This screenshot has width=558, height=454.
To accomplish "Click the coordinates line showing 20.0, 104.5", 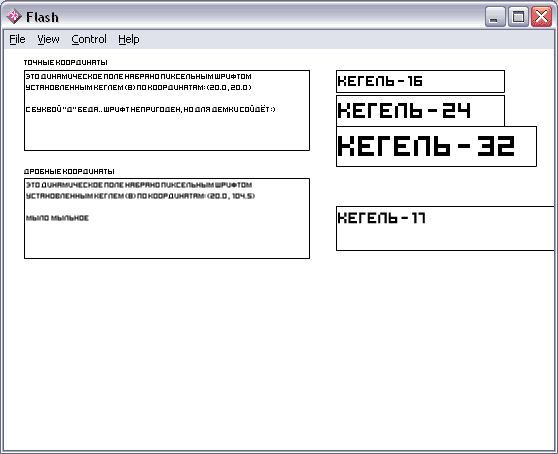I will [x=141, y=196].
